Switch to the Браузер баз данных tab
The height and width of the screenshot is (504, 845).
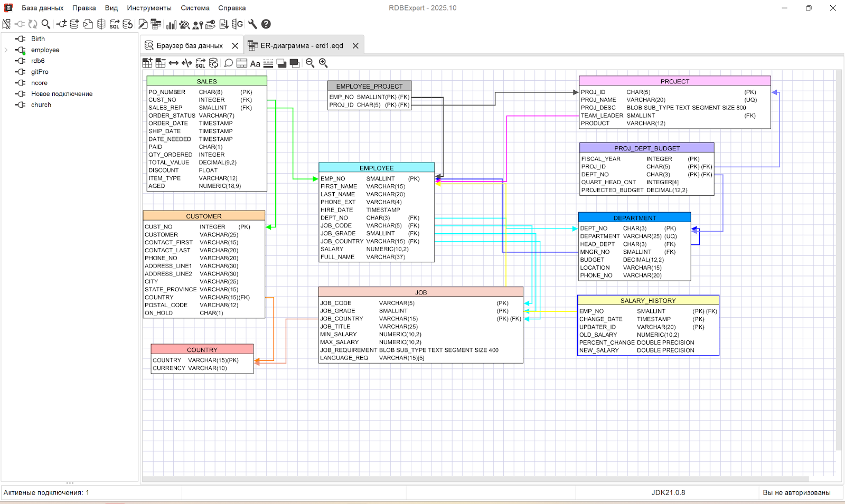[x=189, y=46]
